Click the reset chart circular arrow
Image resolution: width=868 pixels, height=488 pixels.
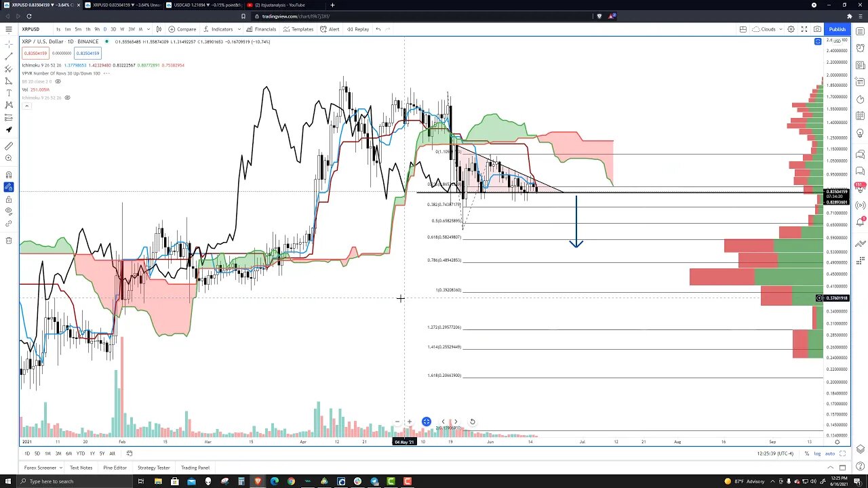click(x=473, y=422)
